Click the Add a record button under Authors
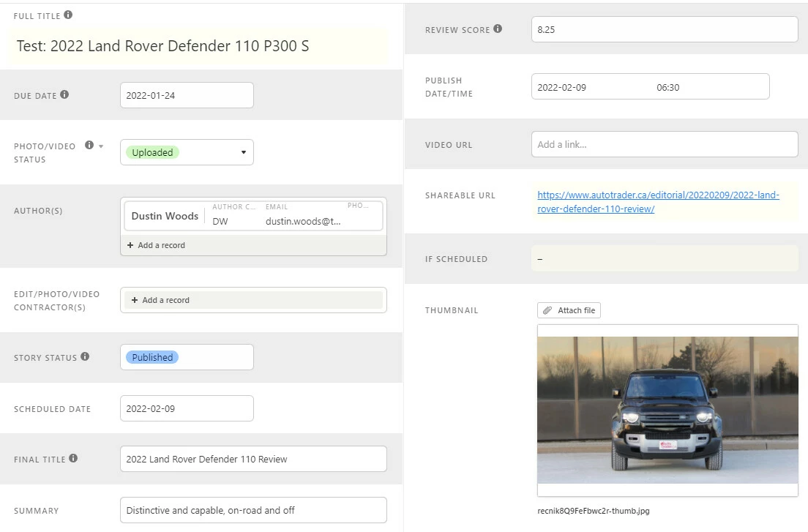The image size is (808, 532). pyautogui.click(x=253, y=246)
